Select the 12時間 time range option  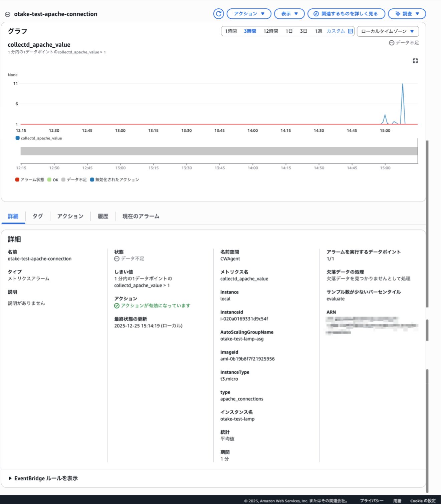[271, 31]
